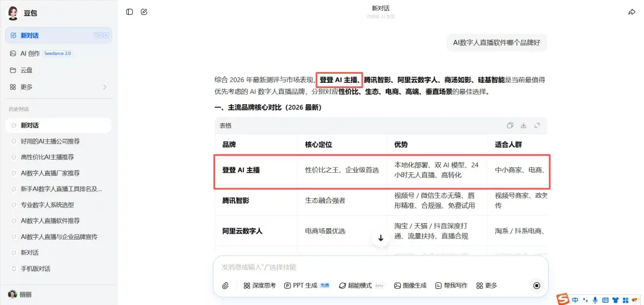644x305 pixels.
Task: Open history chat 专业数字人系统选型
Action: [58, 205]
